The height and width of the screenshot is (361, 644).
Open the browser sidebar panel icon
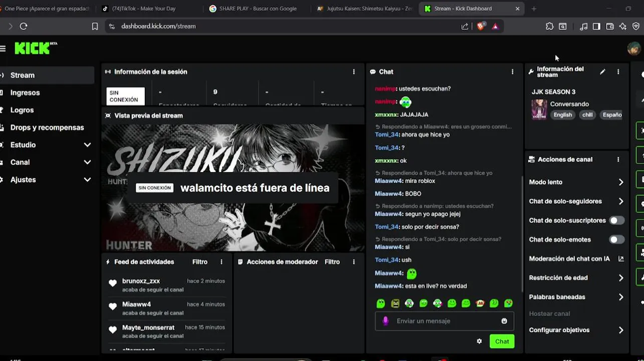pos(596,26)
